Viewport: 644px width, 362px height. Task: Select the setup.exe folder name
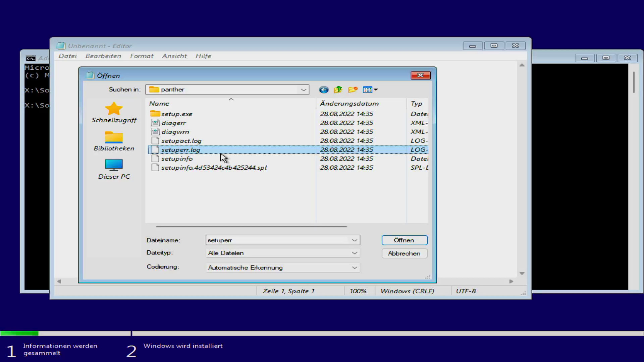pyautogui.click(x=177, y=114)
